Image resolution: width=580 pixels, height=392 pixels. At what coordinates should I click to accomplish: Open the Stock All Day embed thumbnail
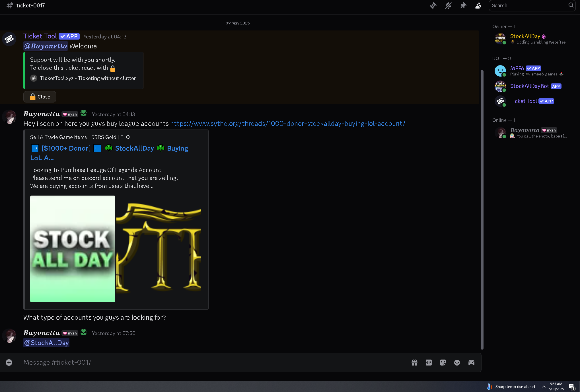pos(73,249)
